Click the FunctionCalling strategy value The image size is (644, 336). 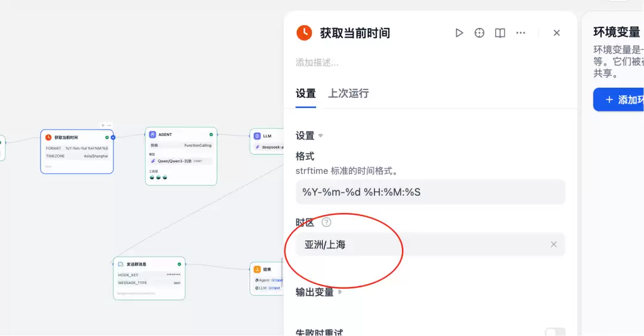click(197, 145)
